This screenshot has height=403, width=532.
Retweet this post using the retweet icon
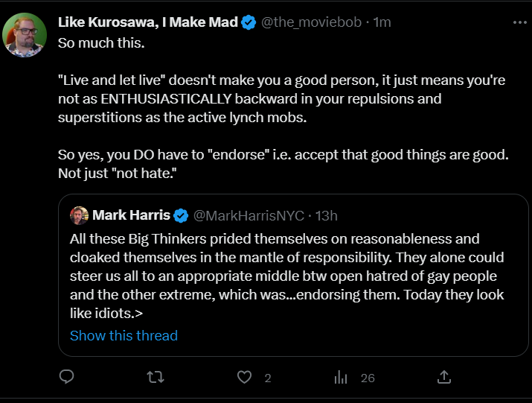tap(156, 377)
